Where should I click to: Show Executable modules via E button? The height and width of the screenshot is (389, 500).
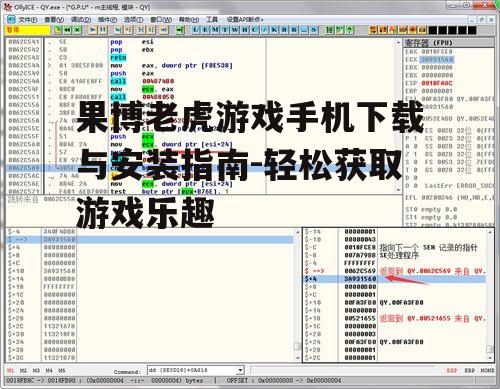click(205, 30)
